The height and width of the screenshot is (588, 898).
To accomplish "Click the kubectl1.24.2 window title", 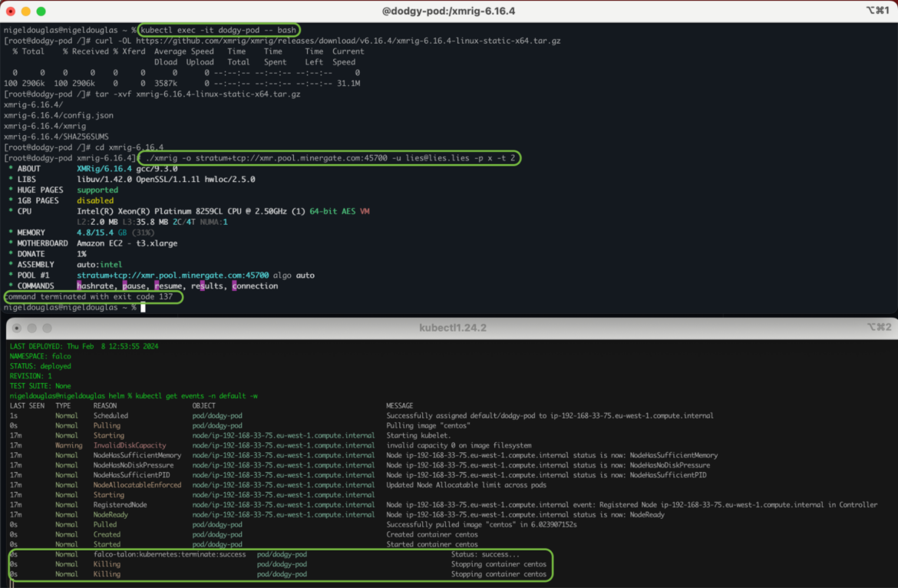I will pos(452,328).
